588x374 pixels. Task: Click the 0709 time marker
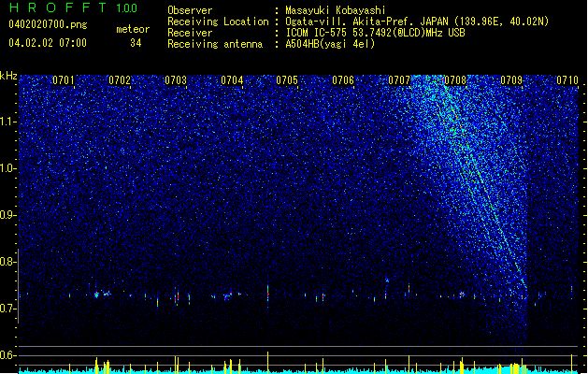tap(511, 80)
